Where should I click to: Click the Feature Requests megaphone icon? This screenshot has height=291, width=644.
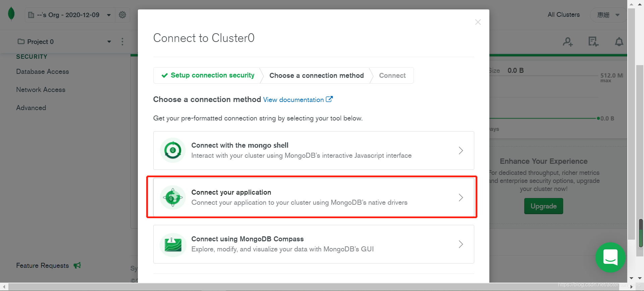pos(77,265)
